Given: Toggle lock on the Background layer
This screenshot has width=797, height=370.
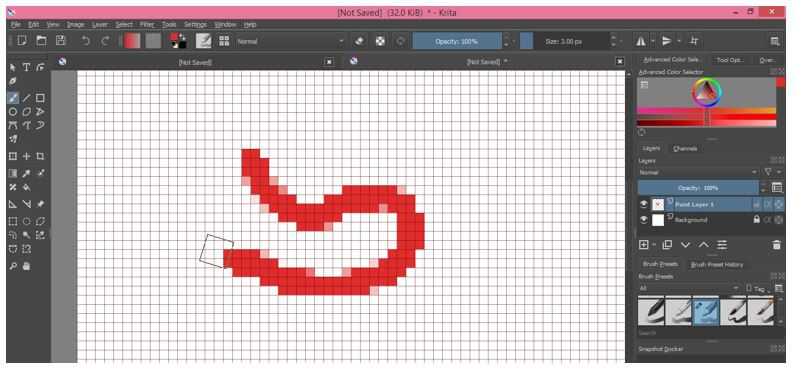Looking at the screenshot, I should (756, 220).
